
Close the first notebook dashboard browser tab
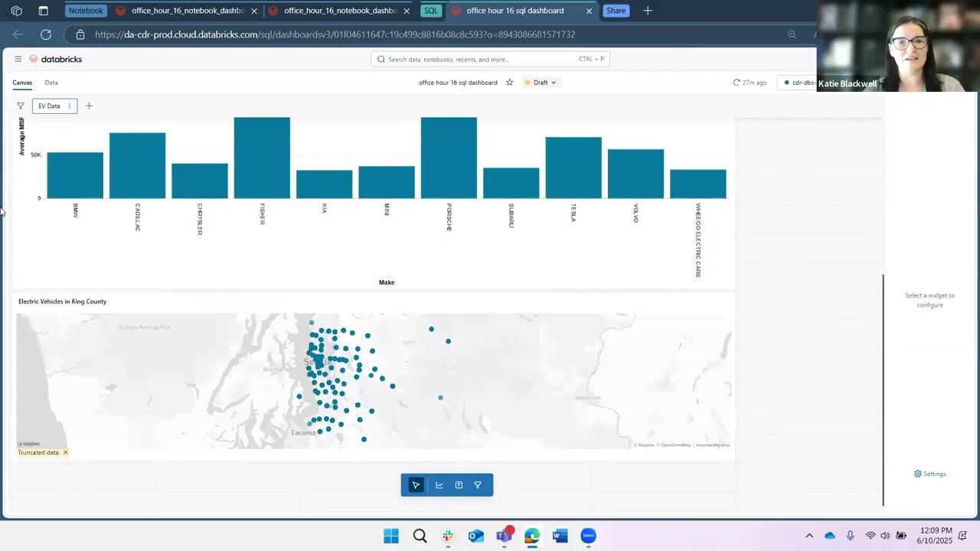pyautogui.click(x=254, y=11)
